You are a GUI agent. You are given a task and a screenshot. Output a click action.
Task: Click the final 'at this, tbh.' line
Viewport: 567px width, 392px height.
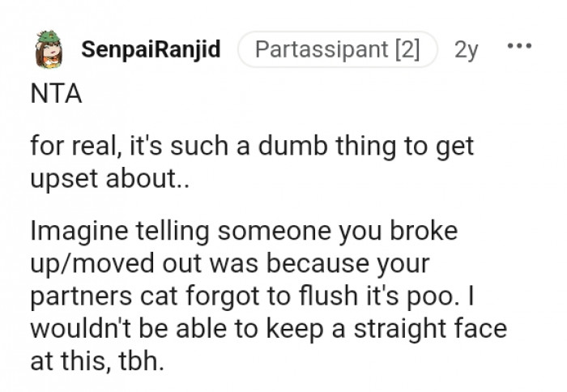pos(98,361)
